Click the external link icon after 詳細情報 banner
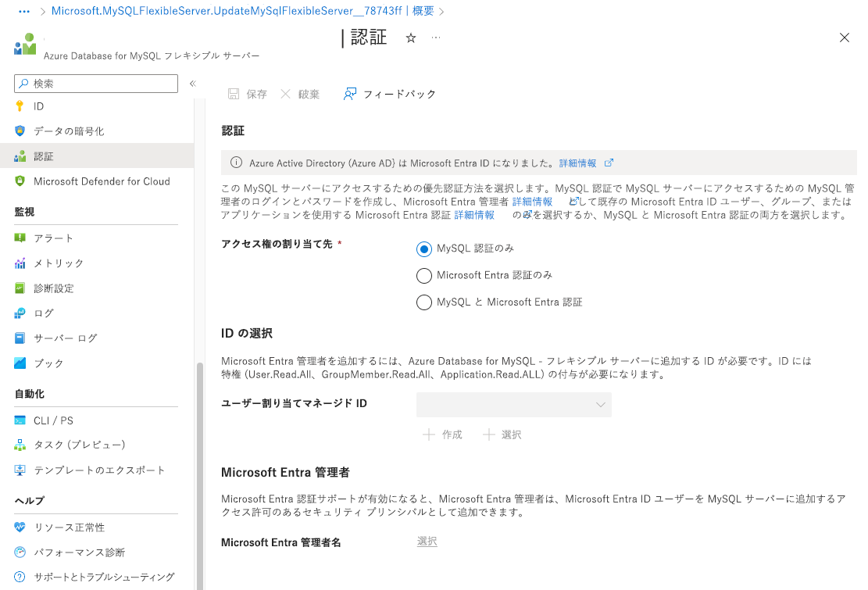This screenshot has width=868, height=590. (609, 163)
